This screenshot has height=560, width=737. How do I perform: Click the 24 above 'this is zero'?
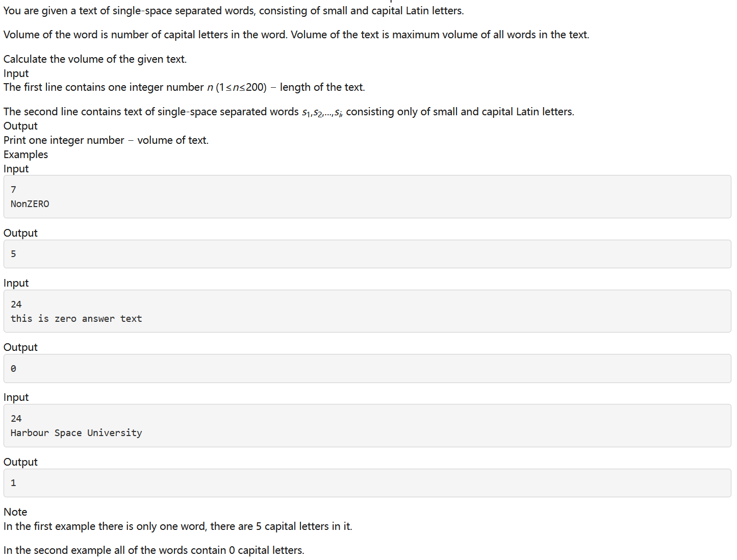(16, 304)
